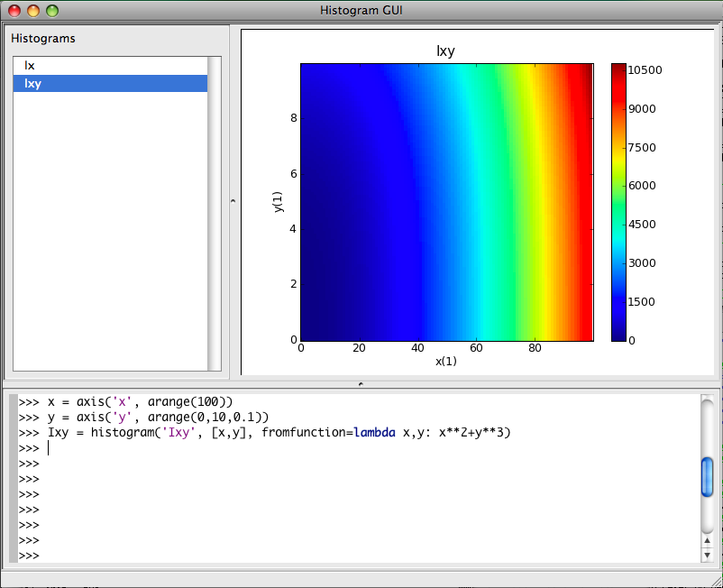Image resolution: width=723 pixels, height=588 pixels.
Task: Click the 8 tick on y axis
Action: coord(294,118)
